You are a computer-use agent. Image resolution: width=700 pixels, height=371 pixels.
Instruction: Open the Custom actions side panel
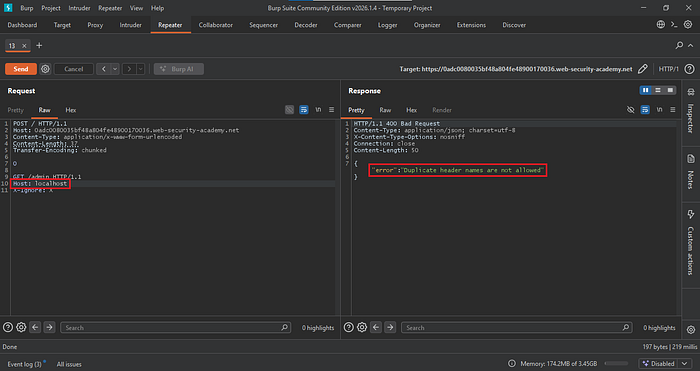(x=691, y=243)
